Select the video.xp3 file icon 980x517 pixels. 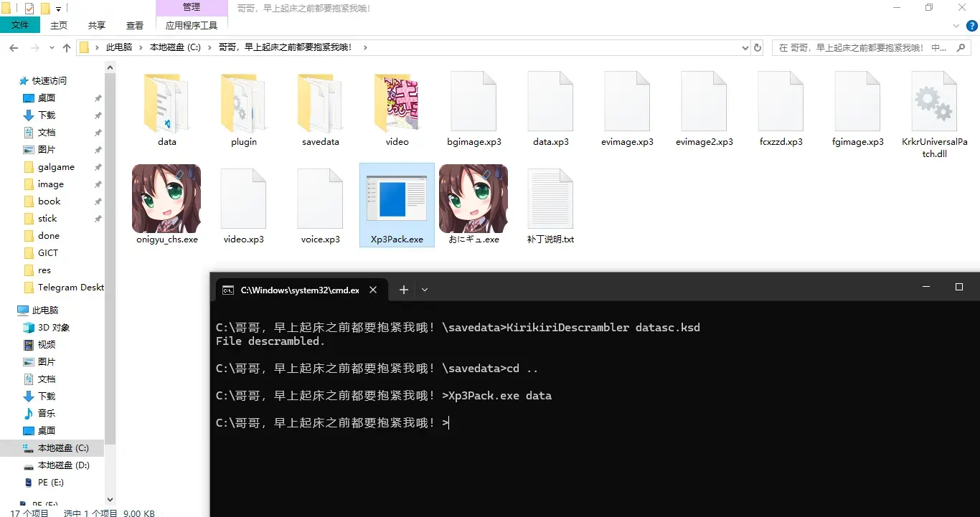coord(243,199)
